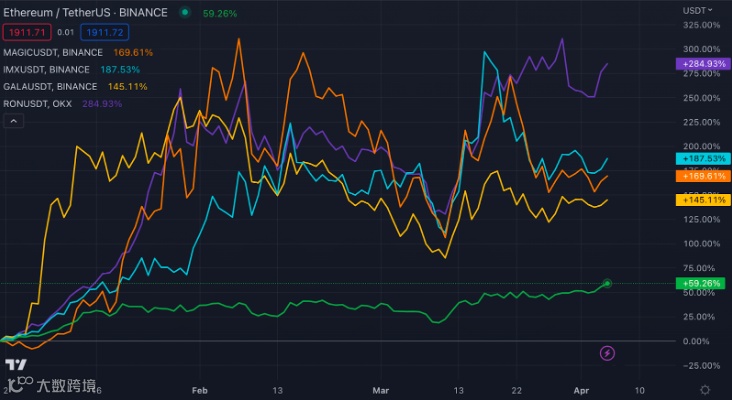Click the blue 1911.72 buy price button
This screenshot has height=400, width=732.
tap(105, 32)
